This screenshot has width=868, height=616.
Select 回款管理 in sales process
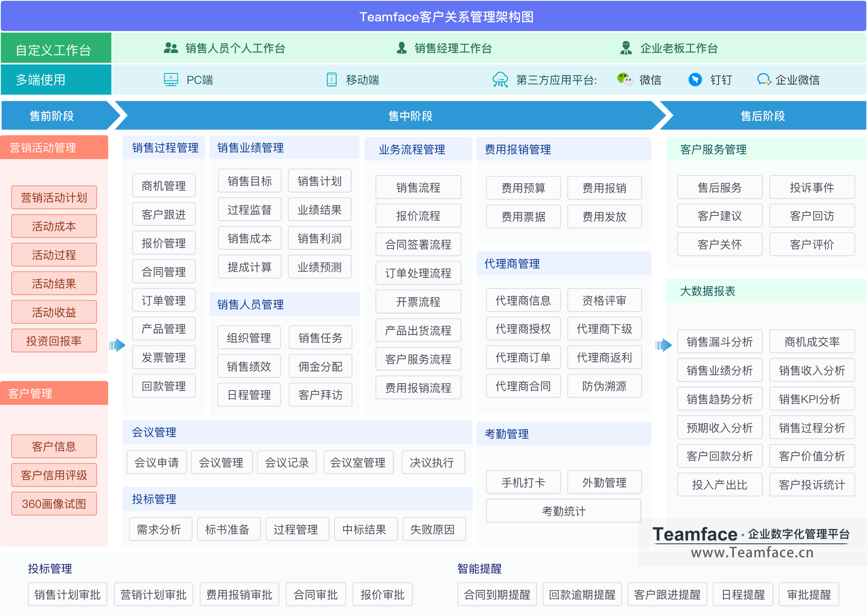coord(164,386)
